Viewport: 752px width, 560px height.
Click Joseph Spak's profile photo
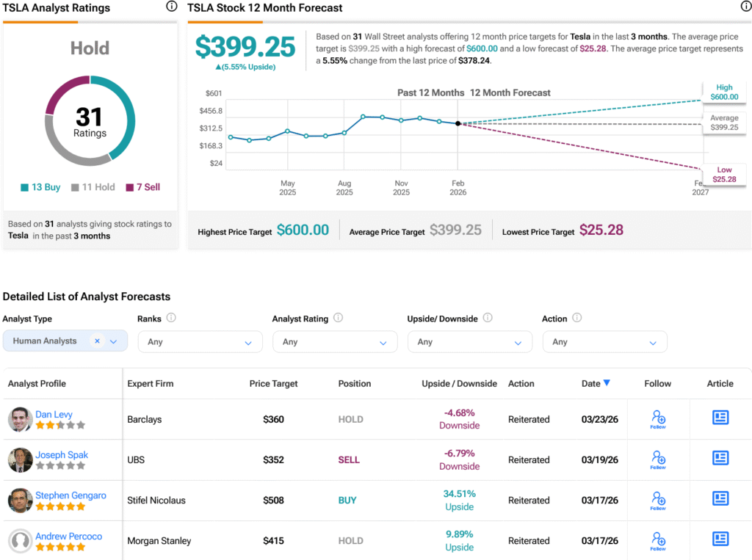pyautogui.click(x=20, y=459)
